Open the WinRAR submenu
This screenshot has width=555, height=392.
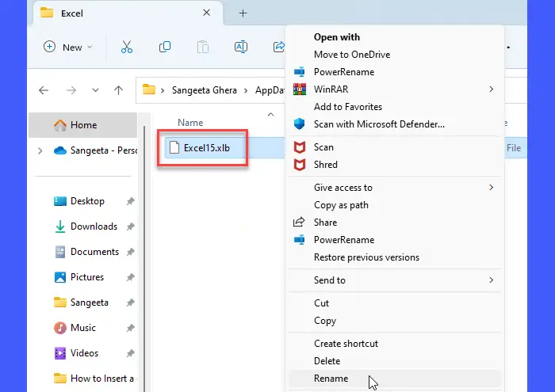point(395,89)
